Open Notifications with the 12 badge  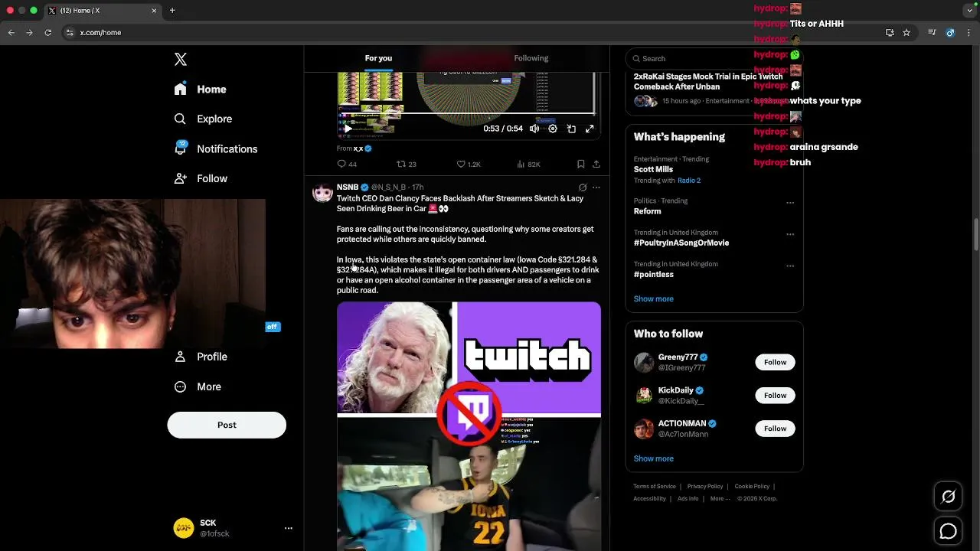click(x=215, y=149)
